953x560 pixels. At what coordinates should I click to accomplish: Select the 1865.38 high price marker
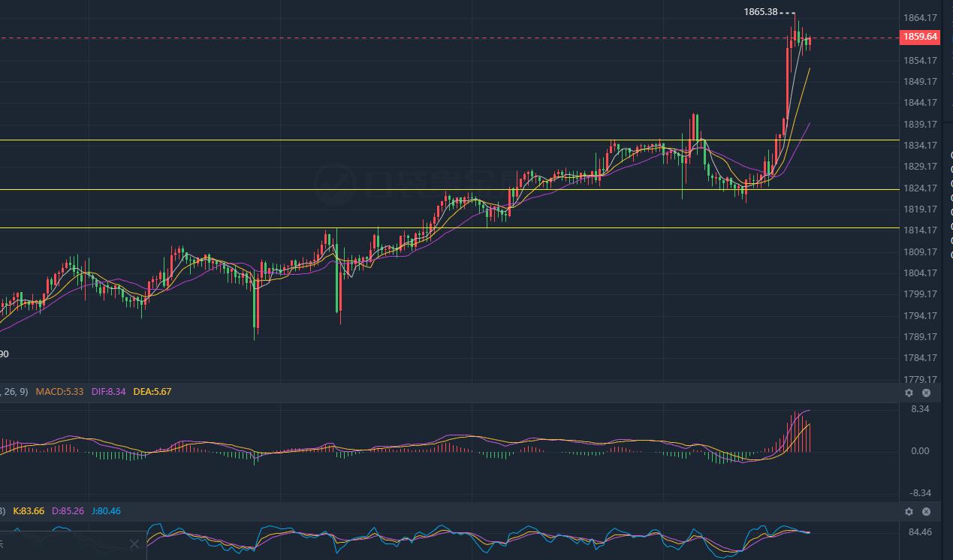pyautogui.click(x=760, y=12)
